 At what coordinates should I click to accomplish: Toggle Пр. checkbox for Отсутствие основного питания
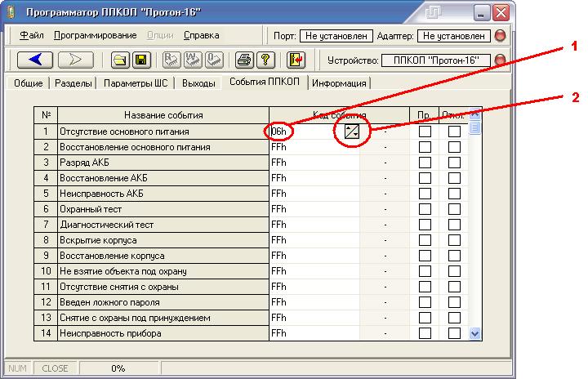pyautogui.click(x=425, y=132)
